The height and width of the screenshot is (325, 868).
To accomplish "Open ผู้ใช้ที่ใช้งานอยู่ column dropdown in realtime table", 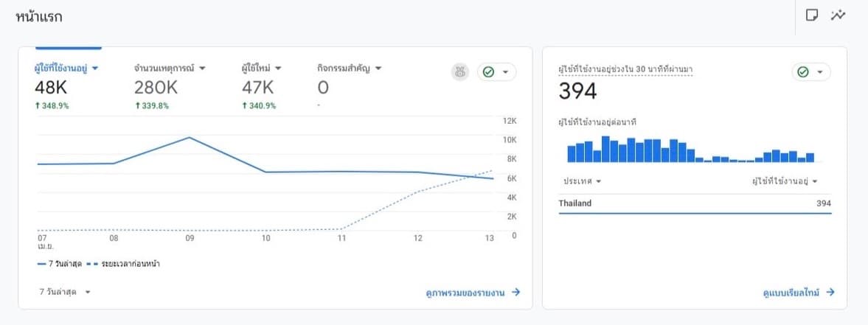I will pyautogui.click(x=785, y=181).
